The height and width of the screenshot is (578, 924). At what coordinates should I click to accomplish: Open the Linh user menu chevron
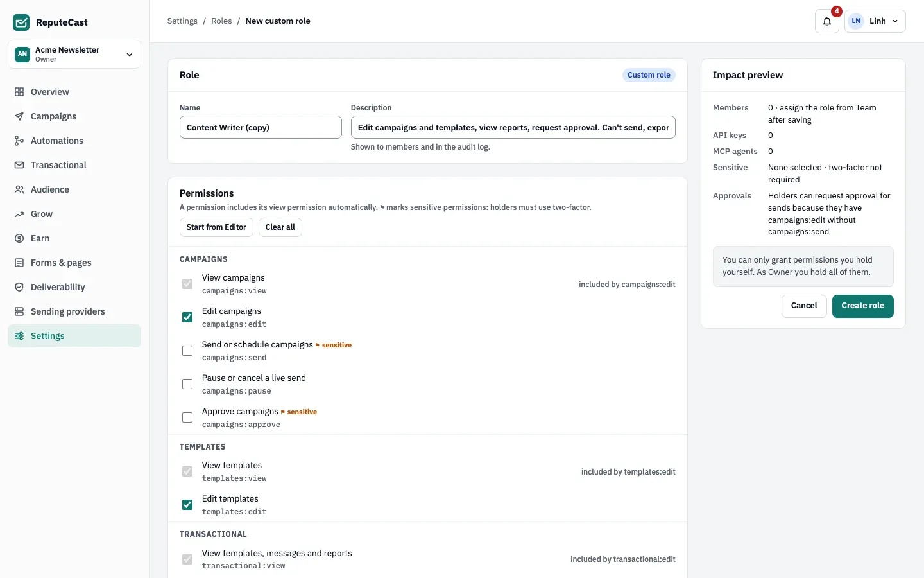[895, 21]
